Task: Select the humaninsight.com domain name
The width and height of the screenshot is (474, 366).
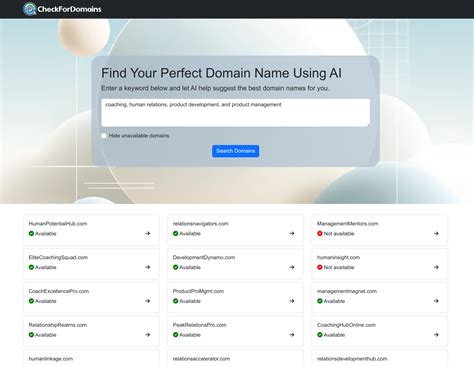Action: point(338,257)
